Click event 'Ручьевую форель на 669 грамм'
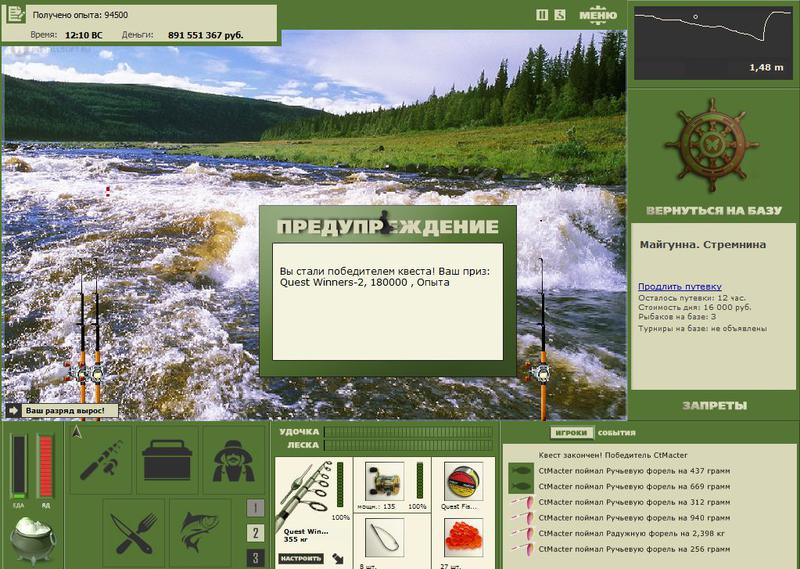 coord(634,486)
